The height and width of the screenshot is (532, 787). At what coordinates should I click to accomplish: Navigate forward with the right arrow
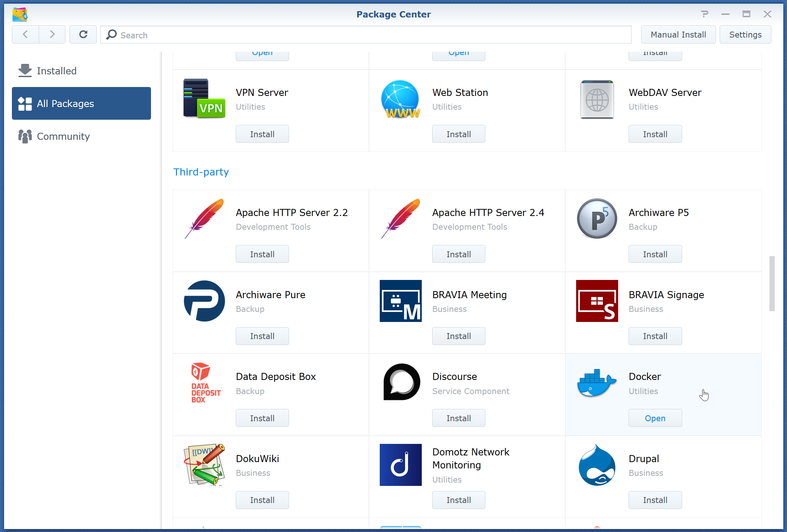coord(52,35)
